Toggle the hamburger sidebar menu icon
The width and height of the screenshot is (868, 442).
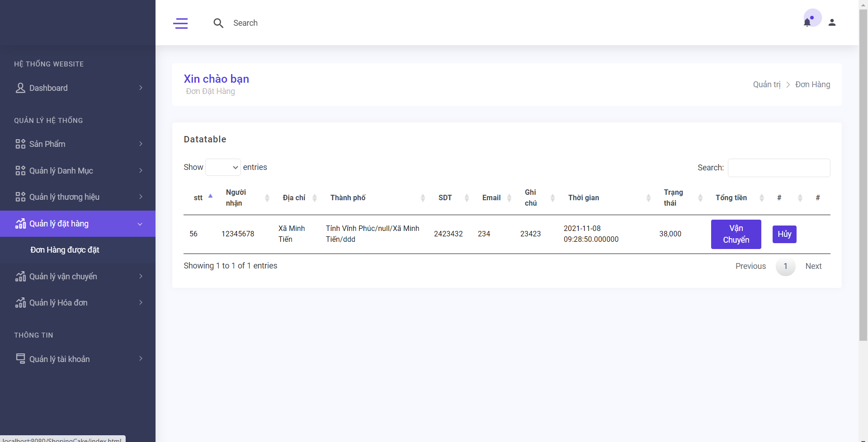pyautogui.click(x=180, y=23)
